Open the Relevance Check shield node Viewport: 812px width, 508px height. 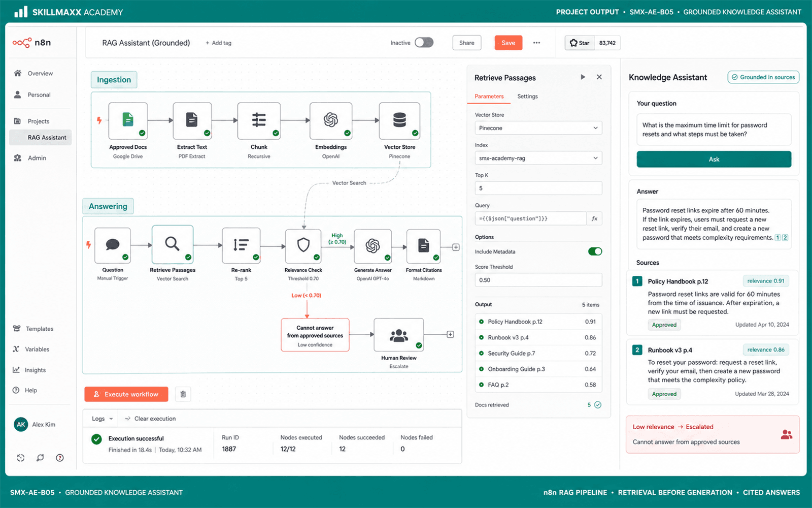(303, 246)
